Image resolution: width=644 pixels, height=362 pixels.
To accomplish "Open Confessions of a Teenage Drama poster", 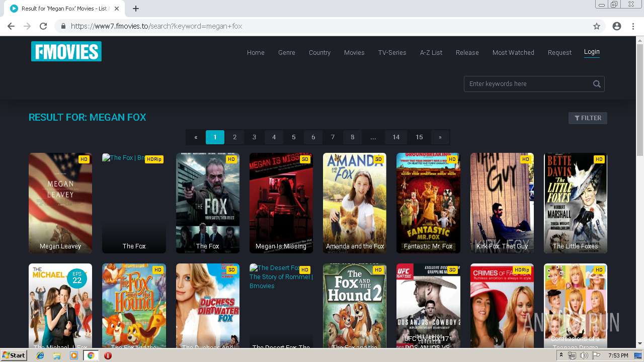I will click(576, 306).
